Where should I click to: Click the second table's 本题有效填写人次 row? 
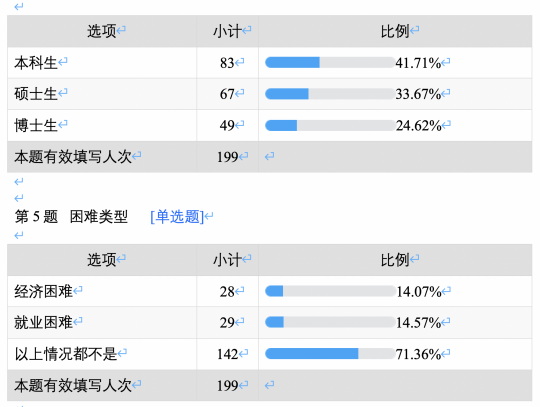point(270,385)
